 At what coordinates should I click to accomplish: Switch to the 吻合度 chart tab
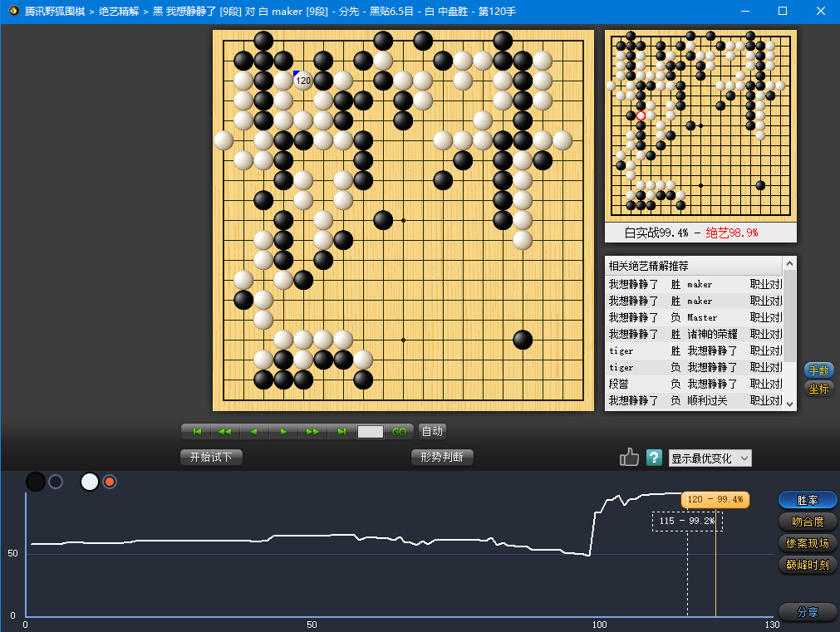coord(808,522)
